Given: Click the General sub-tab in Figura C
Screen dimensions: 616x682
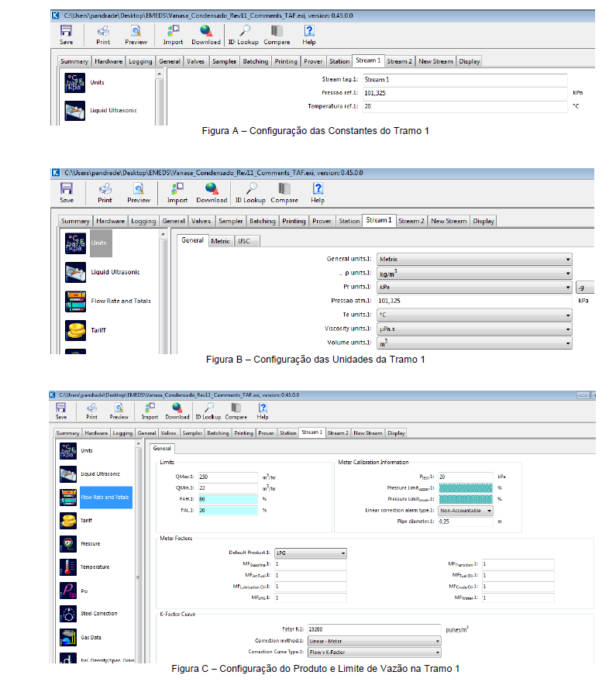Looking at the screenshot, I should (162, 449).
